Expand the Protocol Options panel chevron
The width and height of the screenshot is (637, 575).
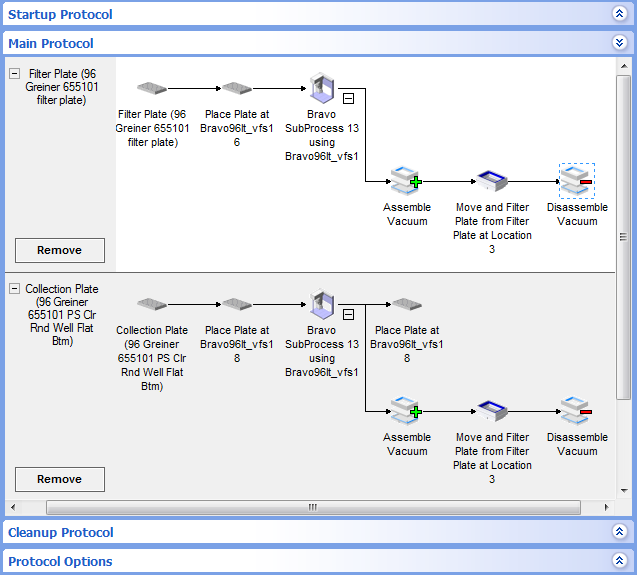pyautogui.click(x=619, y=561)
